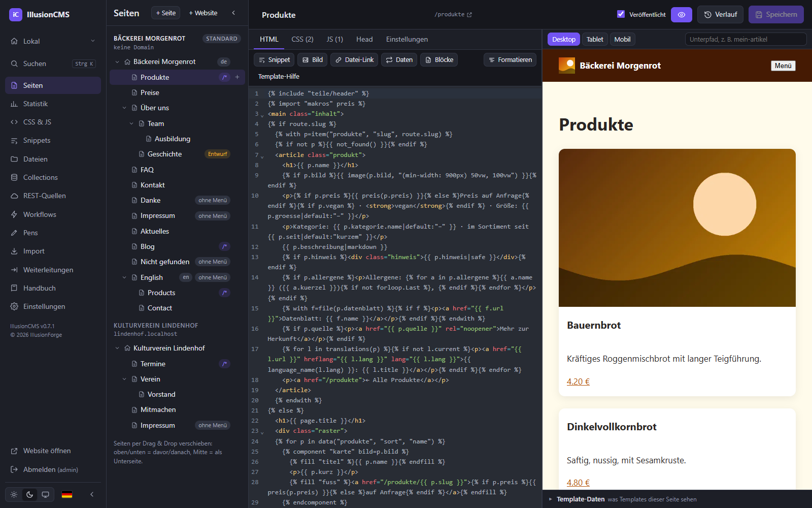This screenshot has width=812, height=508.
Task: Click the Menü button in preview
Action: coord(783,66)
